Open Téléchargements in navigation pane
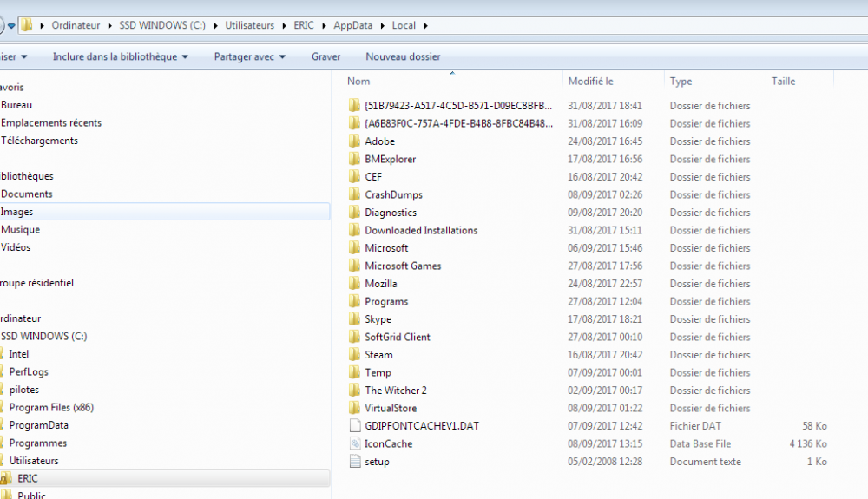868x499 pixels. [39, 141]
